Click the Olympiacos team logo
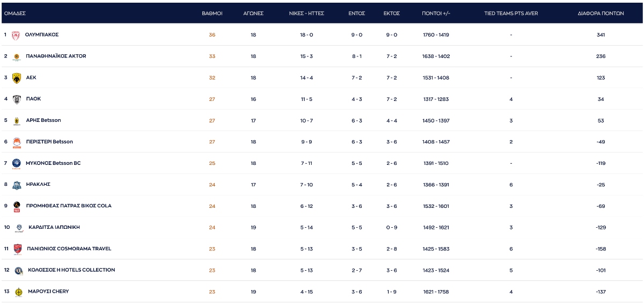Viewport: 644px width, 304px height. 16,35
